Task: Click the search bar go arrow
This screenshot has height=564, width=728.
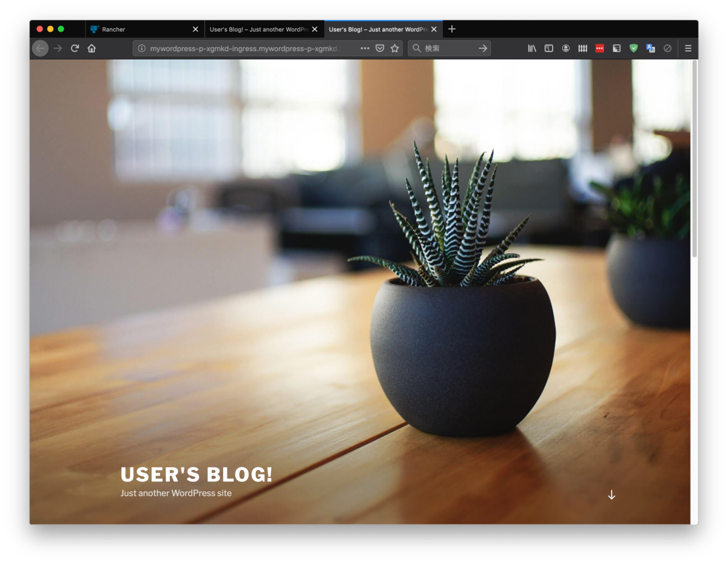Action: tap(483, 48)
